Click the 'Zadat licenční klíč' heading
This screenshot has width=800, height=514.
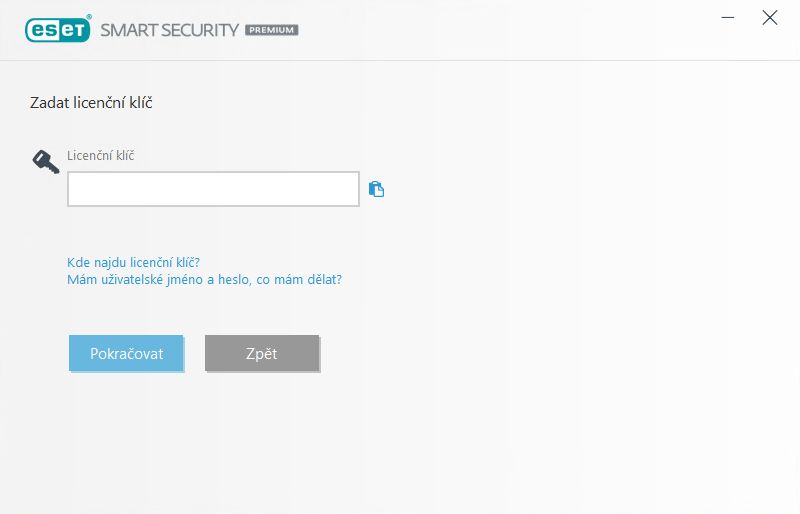click(91, 103)
